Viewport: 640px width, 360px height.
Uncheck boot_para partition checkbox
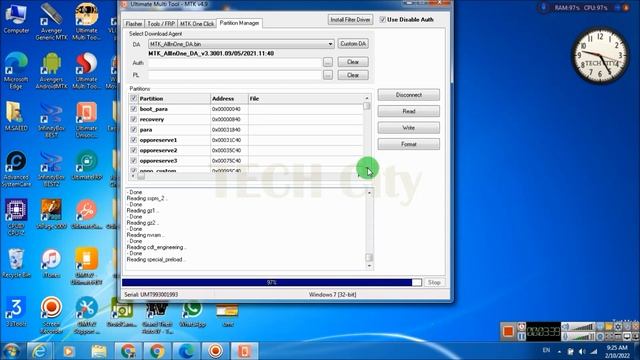(x=133, y=109)
